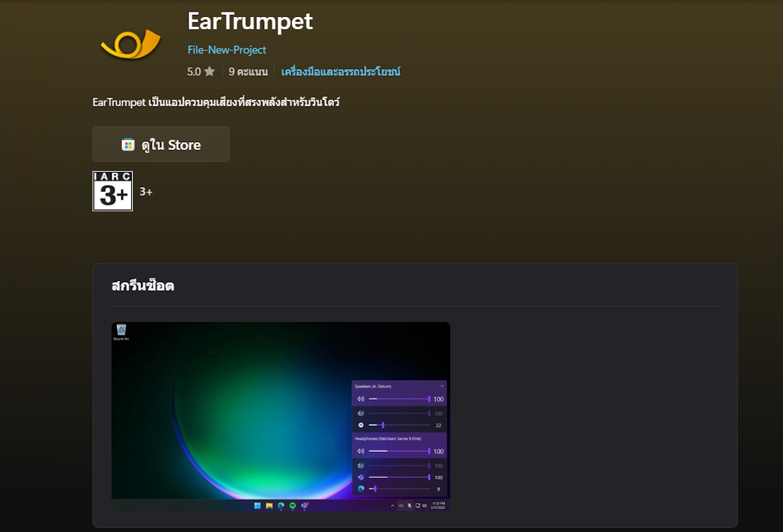783x532 pixels.
Task: Open the เครื่องมือและอรรถประโยชน์ category link
Action: (x=341, y=72)
